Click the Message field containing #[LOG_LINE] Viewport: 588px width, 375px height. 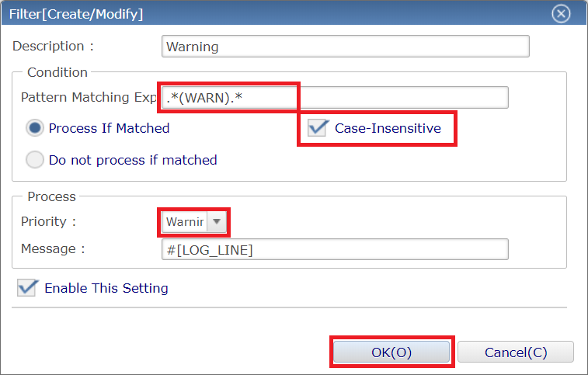(x=335, y=249)
